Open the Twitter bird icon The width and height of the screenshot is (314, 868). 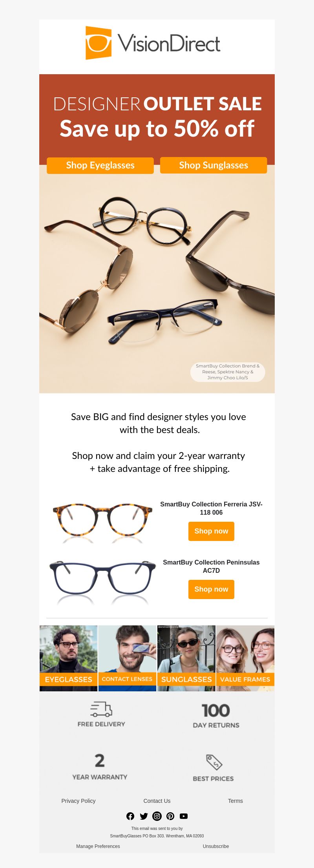pos(144,816)
